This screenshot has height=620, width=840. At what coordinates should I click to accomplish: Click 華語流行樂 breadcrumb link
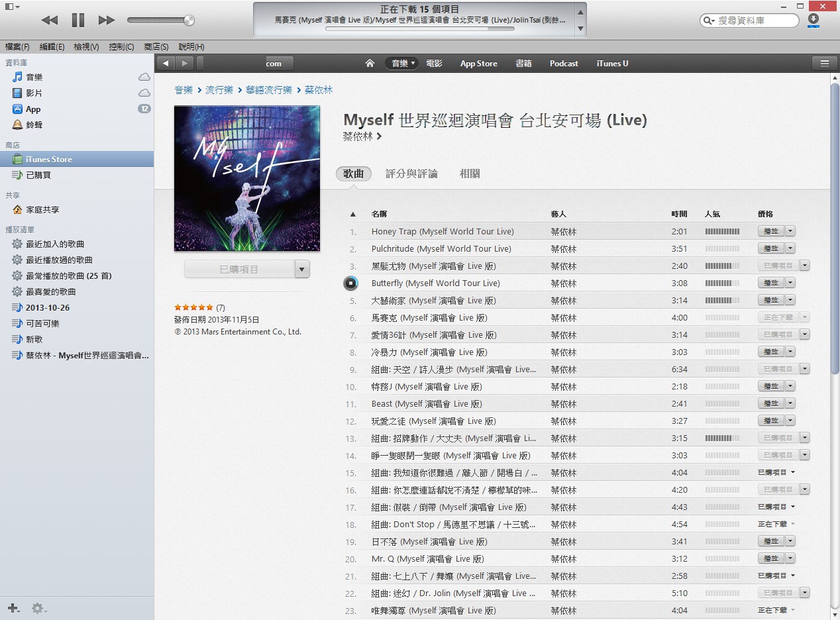tap(269, 90)
